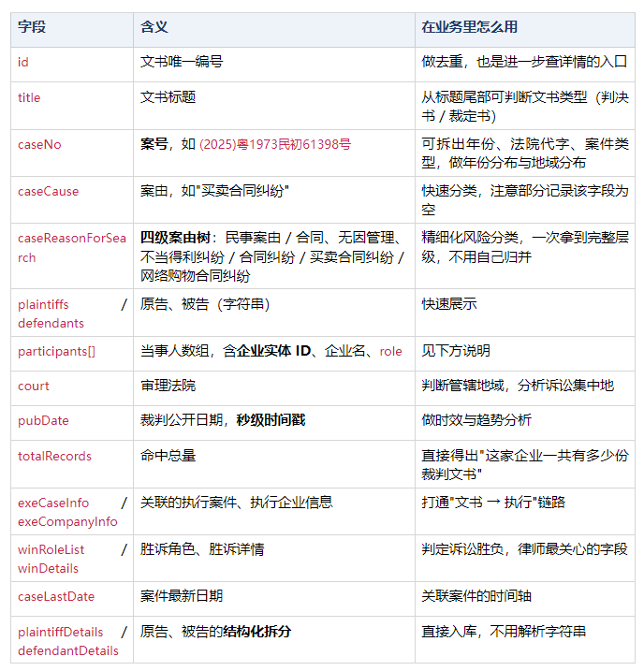Select the court field cell
This screenshot has width=644, height=671.
coord(72,388)
